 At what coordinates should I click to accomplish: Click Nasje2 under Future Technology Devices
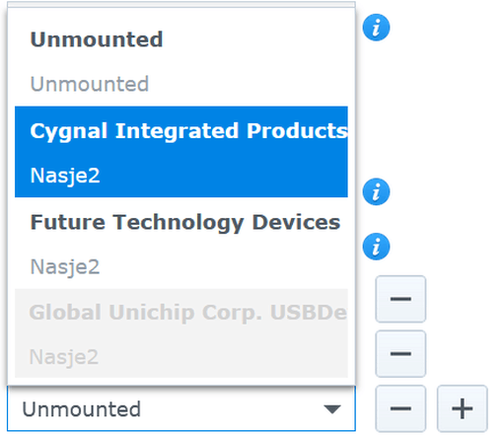click(65, 266)
